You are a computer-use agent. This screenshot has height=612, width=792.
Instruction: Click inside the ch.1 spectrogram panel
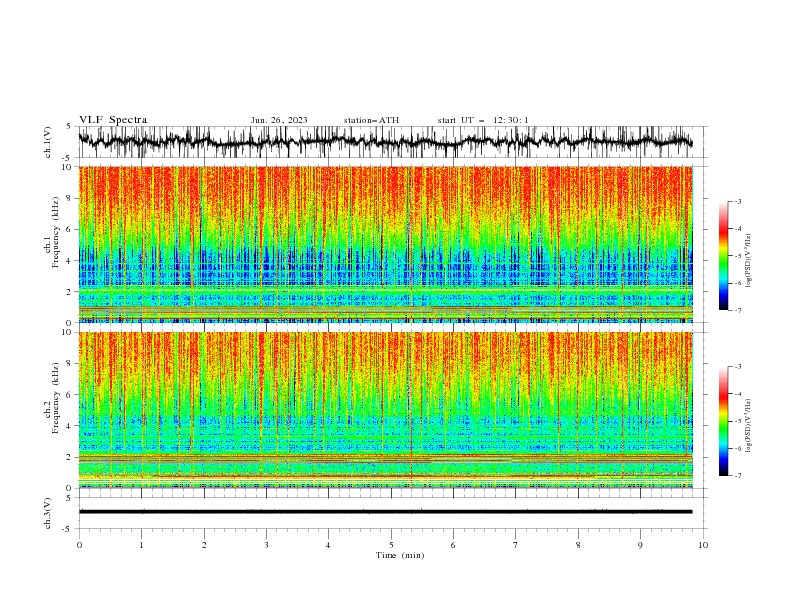tap(385, 244)
